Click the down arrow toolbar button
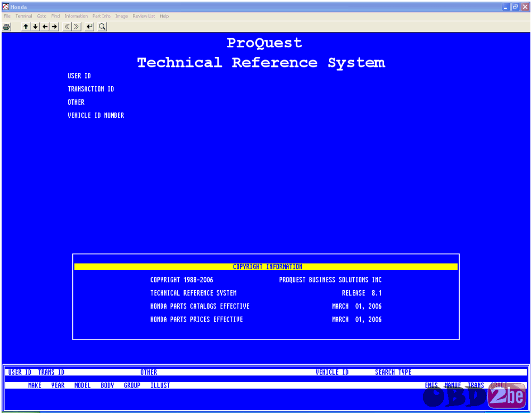Image resolution: width=532 pixels, height=413 pixels. (35, 27)
